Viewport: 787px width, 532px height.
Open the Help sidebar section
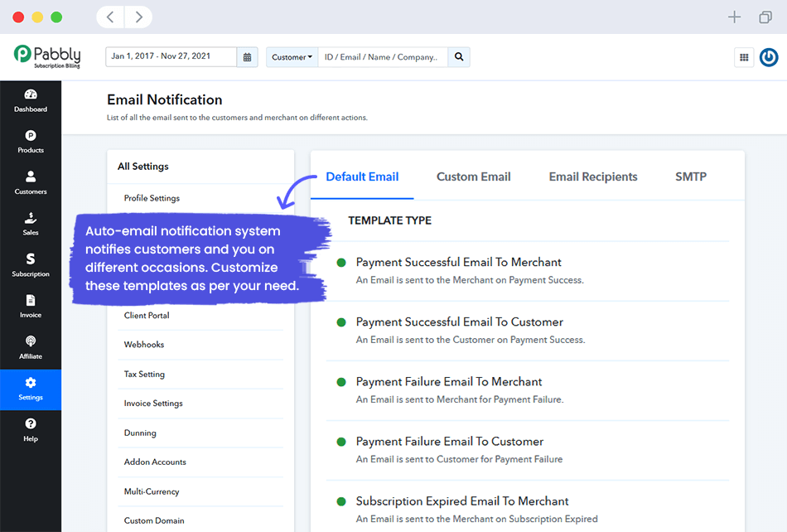point(31,431)
